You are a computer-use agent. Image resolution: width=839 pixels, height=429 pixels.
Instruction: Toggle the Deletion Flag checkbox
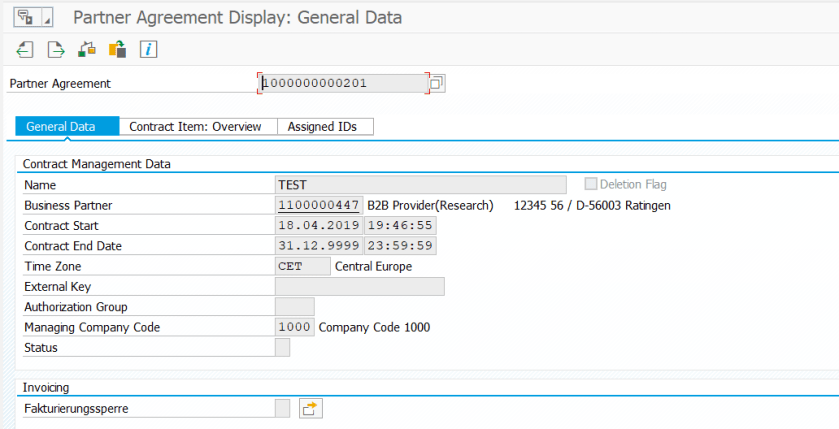coord(591,184)
